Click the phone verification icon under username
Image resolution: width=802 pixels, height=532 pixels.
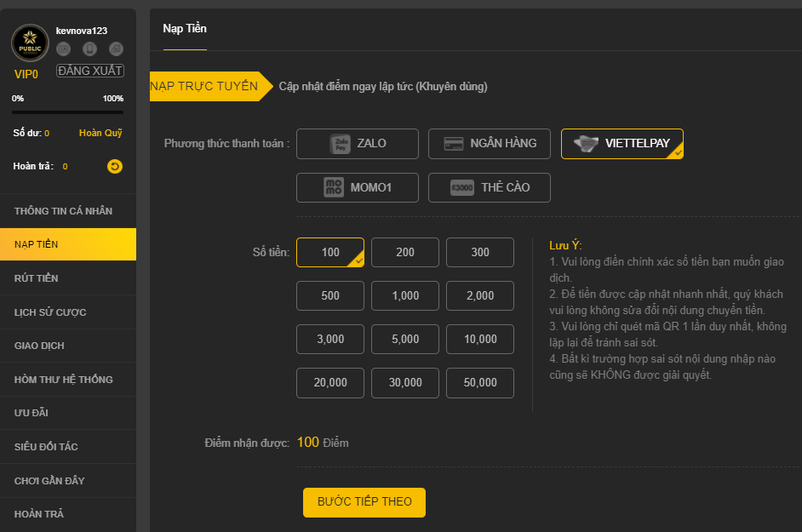(90, 49)
